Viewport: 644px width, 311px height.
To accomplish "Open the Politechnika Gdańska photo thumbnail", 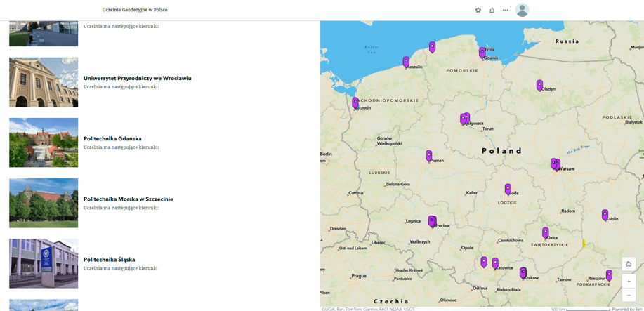I will [44, 143].
